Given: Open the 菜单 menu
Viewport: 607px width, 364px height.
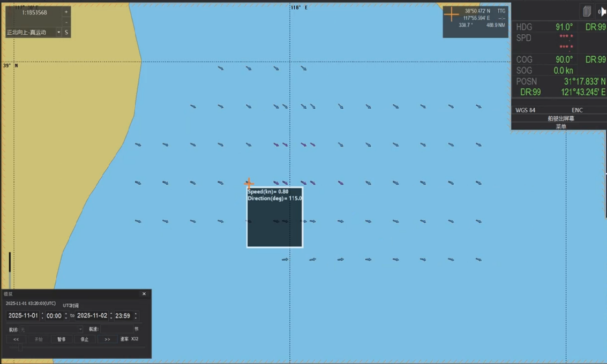Looking at the screenshot, I should point(560,126).
